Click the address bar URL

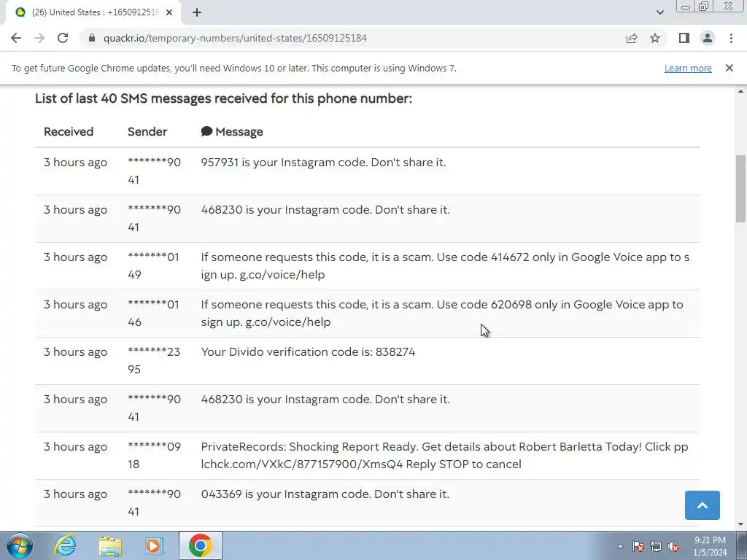point(235,38)
